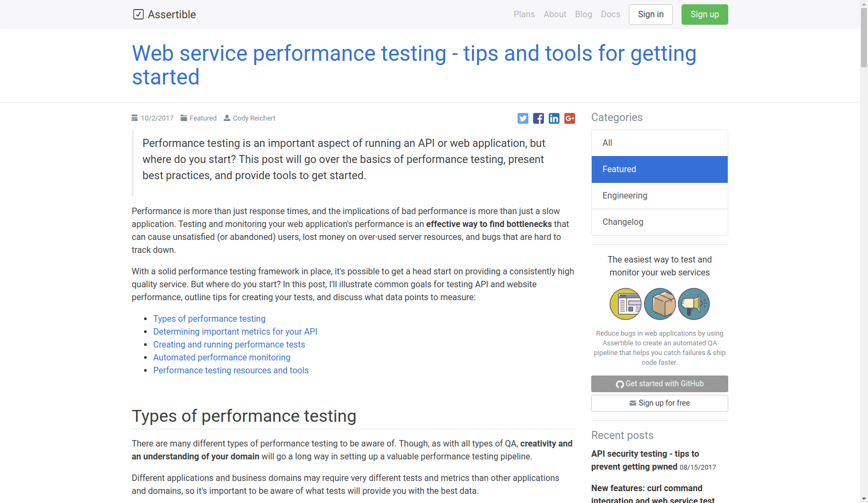
Task: Click the megaphone circle icon
Action: (694, 304)
